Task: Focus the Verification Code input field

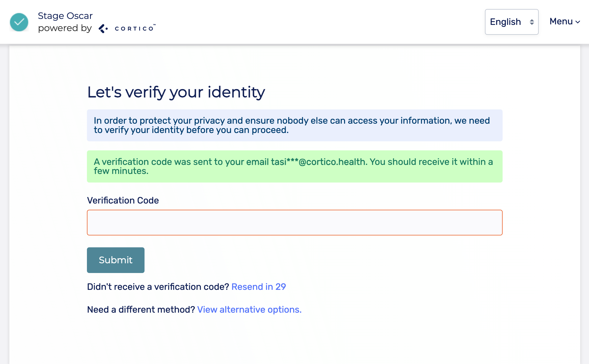Action: pyautogui.click(x=294, y=222)
